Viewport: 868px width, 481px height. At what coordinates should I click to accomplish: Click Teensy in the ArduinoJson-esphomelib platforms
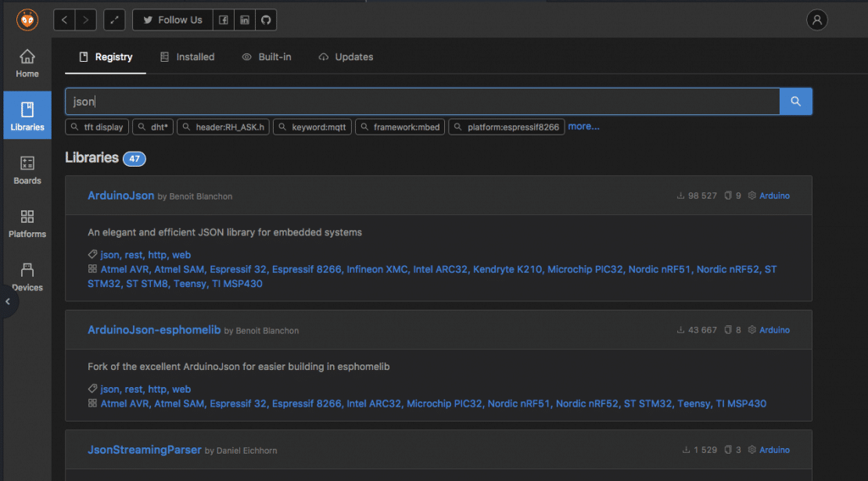click(694, 404)
